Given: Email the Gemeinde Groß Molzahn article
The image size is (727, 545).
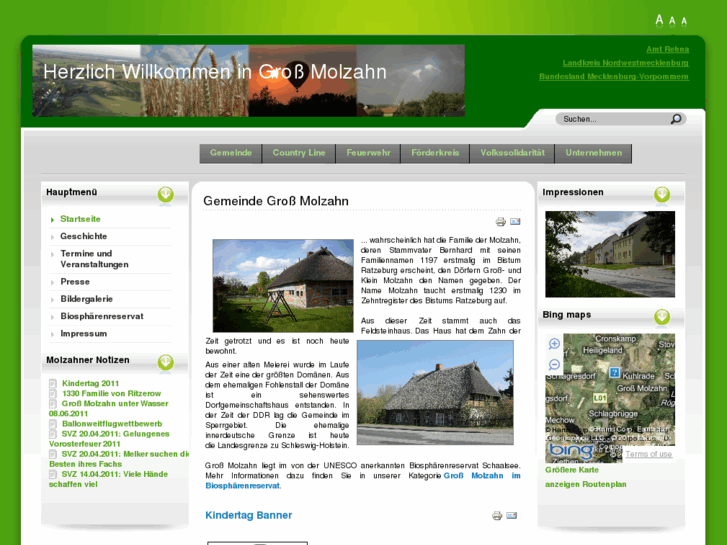Looking at the screenshot, I should click(515, 222).
